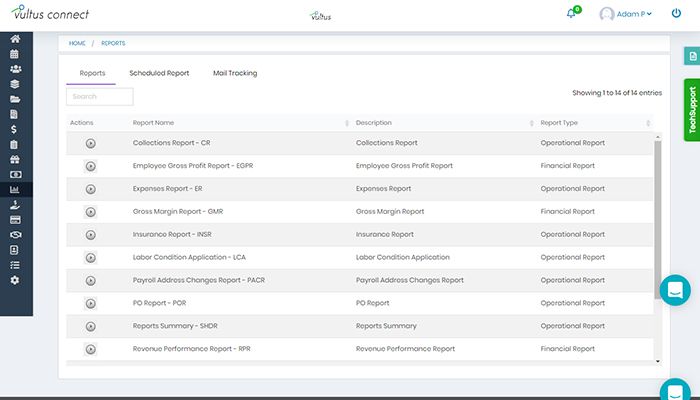
Task: Click the power logout icon
Action: pos(676,14)
